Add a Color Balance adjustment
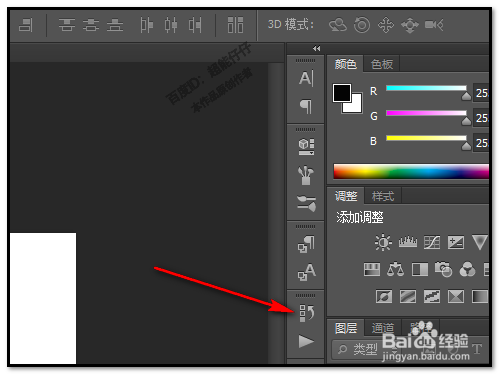Viewport: 499px width, 374px height. coord(395,269)
